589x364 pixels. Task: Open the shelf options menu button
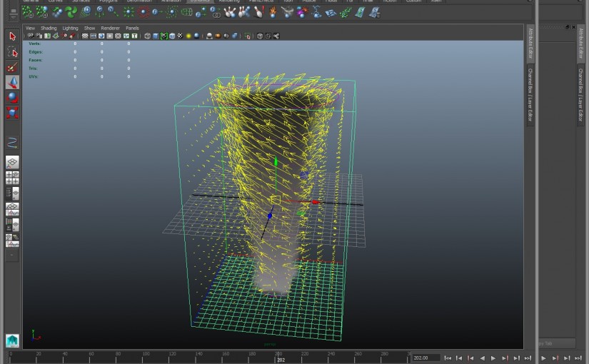13,17
